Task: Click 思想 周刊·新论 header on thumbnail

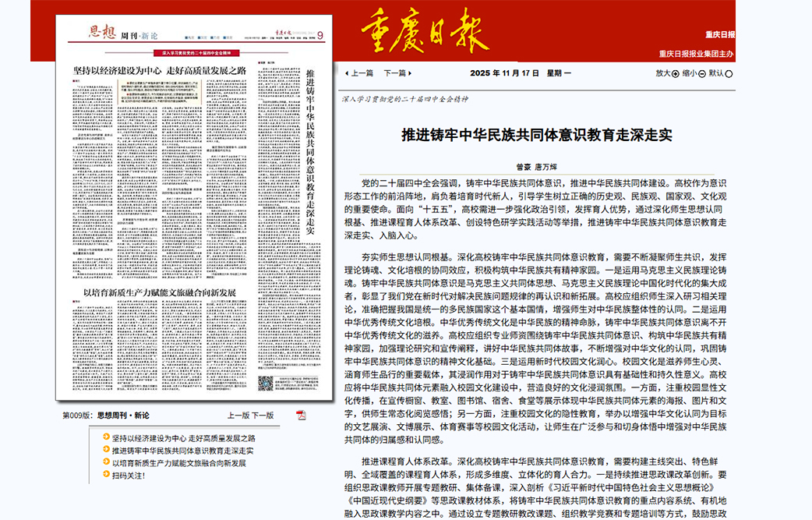Action: click(x=113, y=33)
